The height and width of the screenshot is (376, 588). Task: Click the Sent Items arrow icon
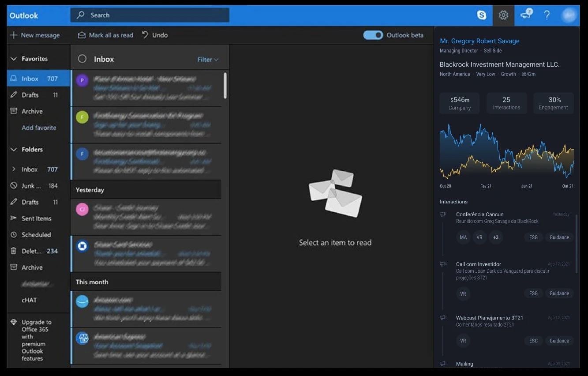pos(14,218)
